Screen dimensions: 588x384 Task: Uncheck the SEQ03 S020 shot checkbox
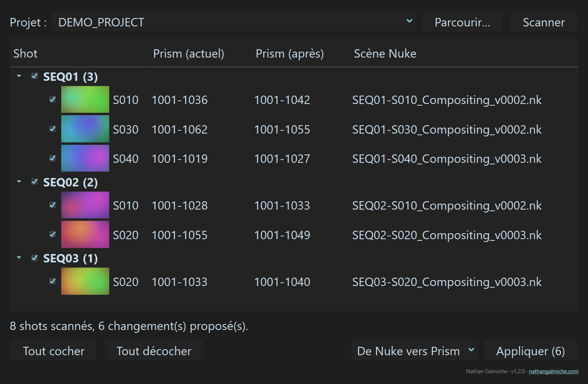52,281
